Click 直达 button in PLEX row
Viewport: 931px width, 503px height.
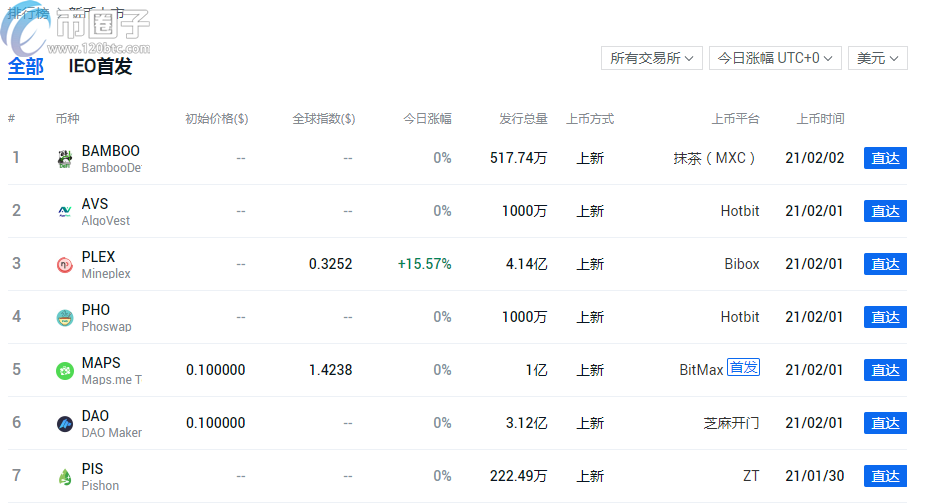click(x=885, y=264)
